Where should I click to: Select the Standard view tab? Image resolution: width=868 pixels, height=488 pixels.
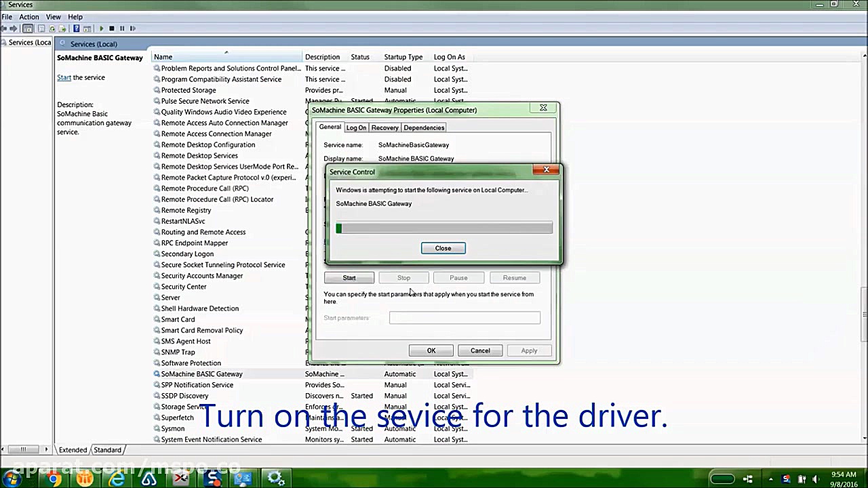pyautogui.click(x=107, y=449)
